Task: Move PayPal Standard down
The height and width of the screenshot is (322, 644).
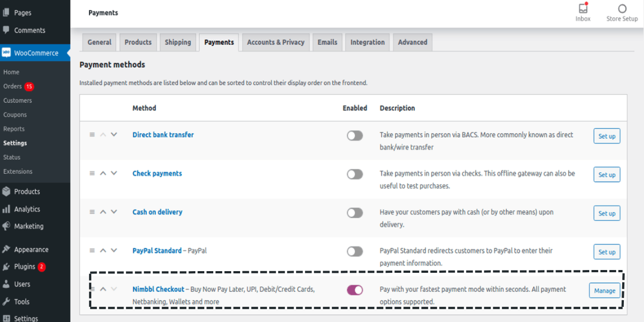Action: (114, 250)
